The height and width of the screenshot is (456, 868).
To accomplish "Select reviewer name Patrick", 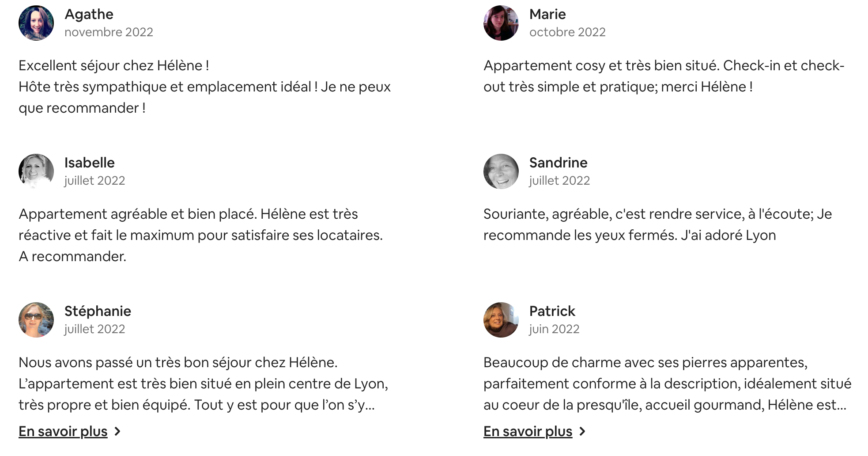I will 552,311.
